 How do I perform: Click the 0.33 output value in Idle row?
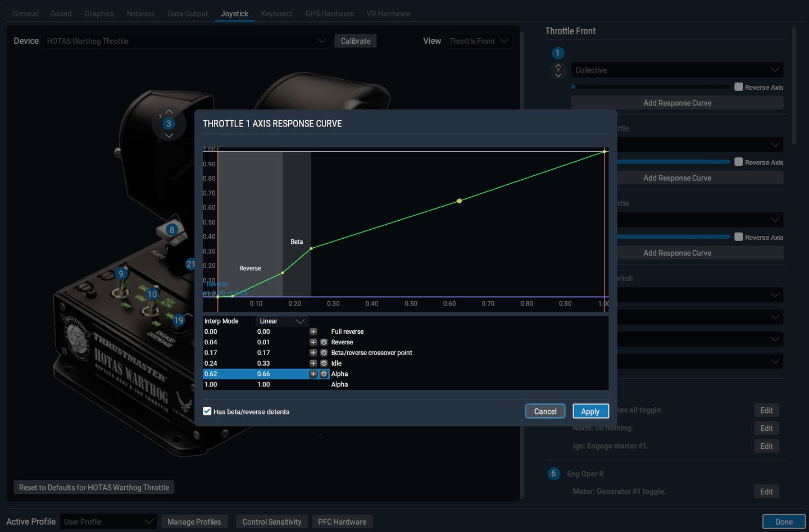[263, 363]
